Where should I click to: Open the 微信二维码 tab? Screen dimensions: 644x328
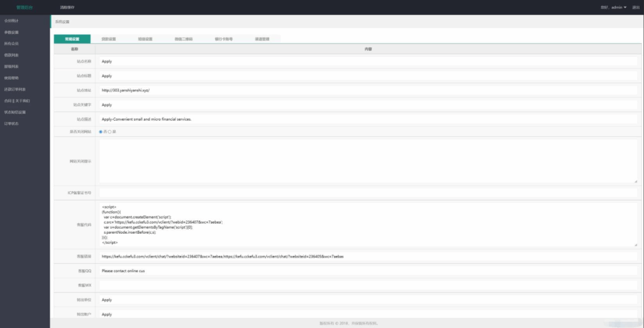[184, 39]
